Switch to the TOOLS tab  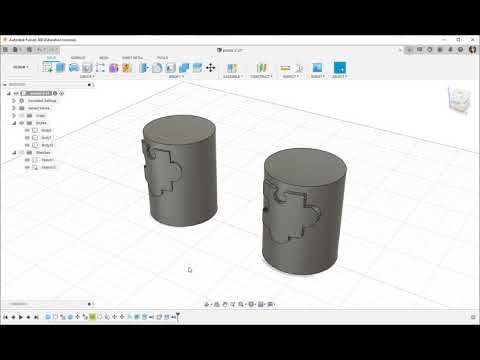163,58
